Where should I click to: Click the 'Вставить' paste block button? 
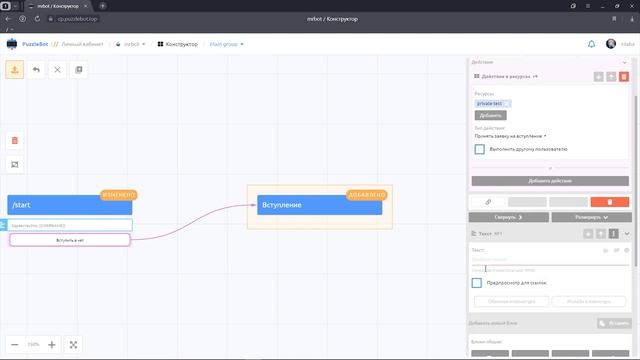click(614, 323)
